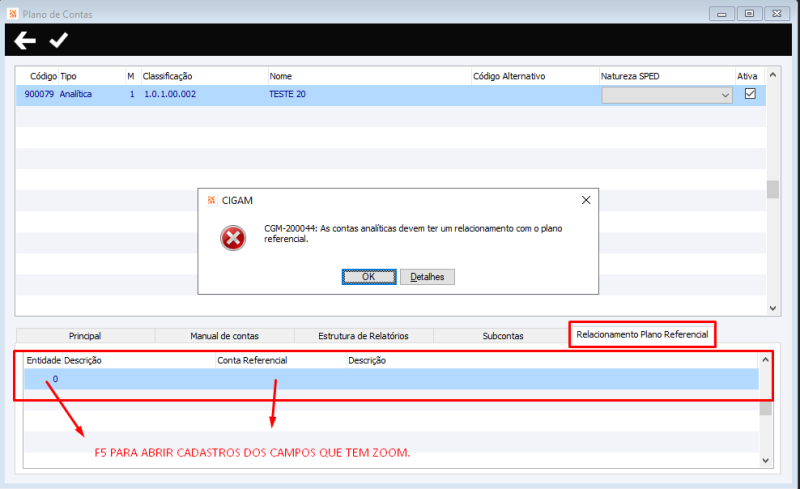This screenshot has width=800, height=489.
Task: Click the CIGAM dialog title icon
Action: [211, 200]
